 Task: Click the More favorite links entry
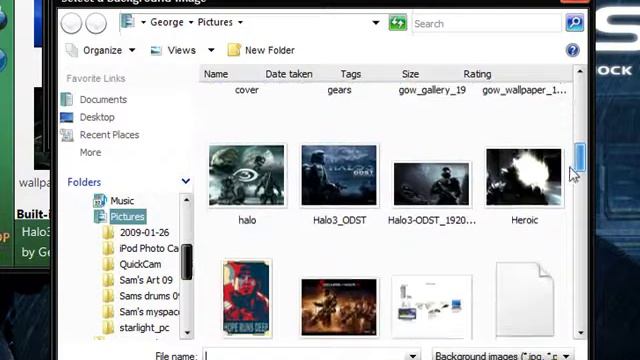91,152
